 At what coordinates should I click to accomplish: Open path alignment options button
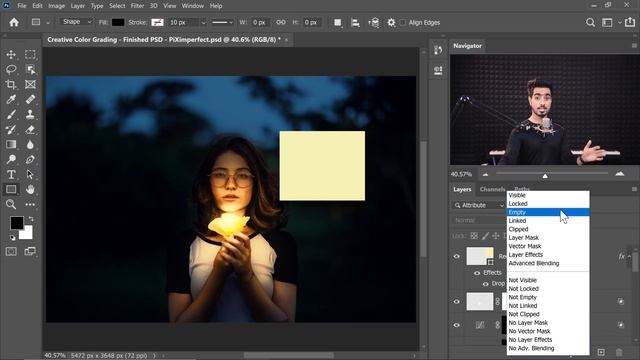(x=355, y=22)
